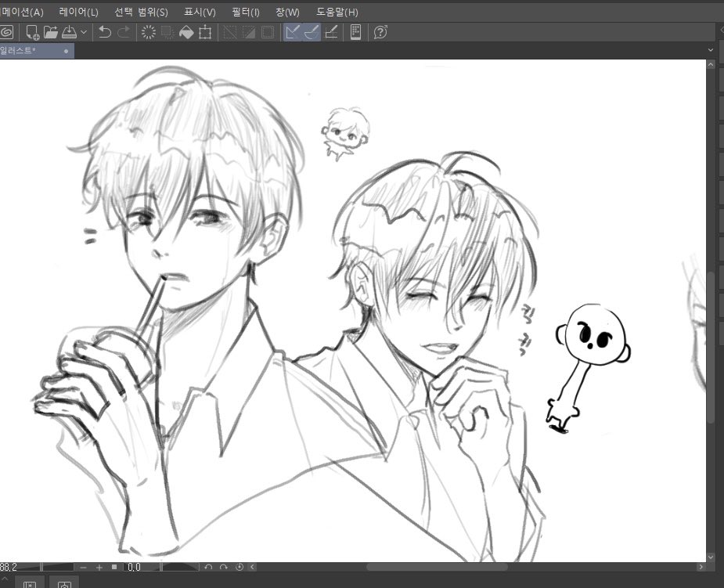Screen dimensions: 724x588
Task: Click the Undo arrow icon
Action: pyautogui.click(x=106, y=32)
